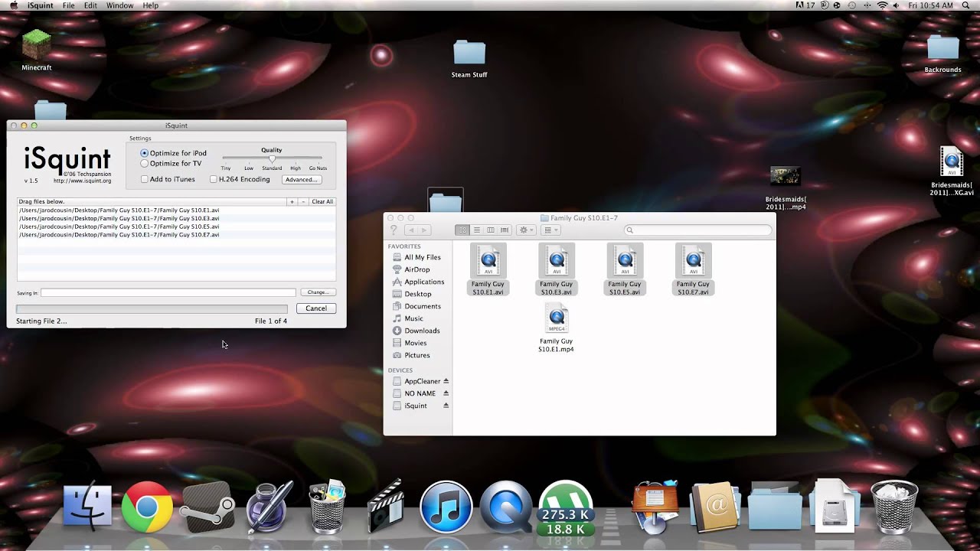Image resolution: width=980 pixels, height=551 pixels.
Task: Select Optimize for iPod option
Action: tap(173, 153)
